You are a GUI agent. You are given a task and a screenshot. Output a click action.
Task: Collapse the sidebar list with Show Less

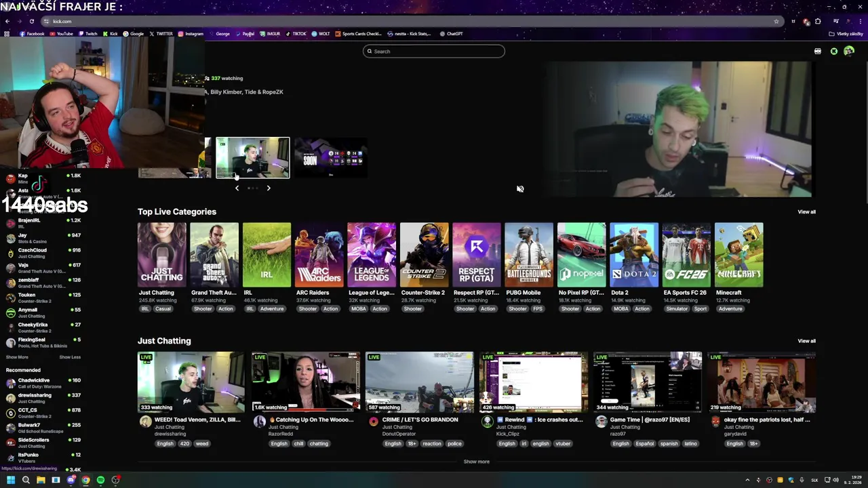(70, 357)
